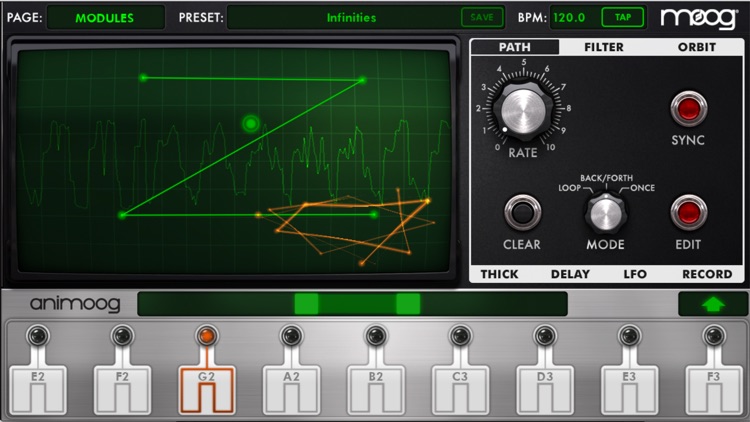
Task: Click the SAVE preset button
Action: 482,18
